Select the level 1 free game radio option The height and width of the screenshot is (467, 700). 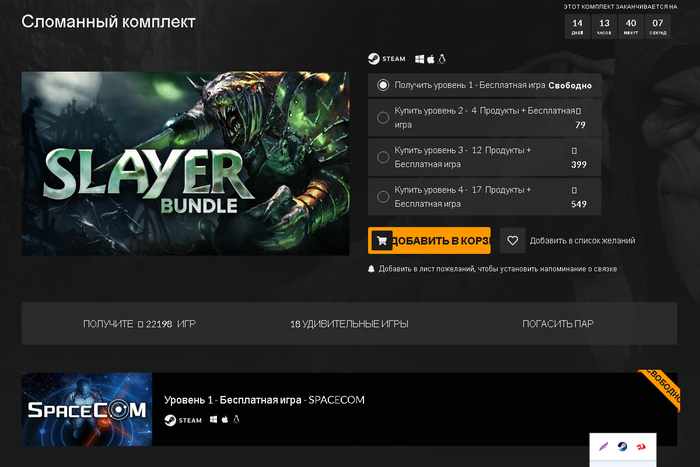tap(383, 85)
